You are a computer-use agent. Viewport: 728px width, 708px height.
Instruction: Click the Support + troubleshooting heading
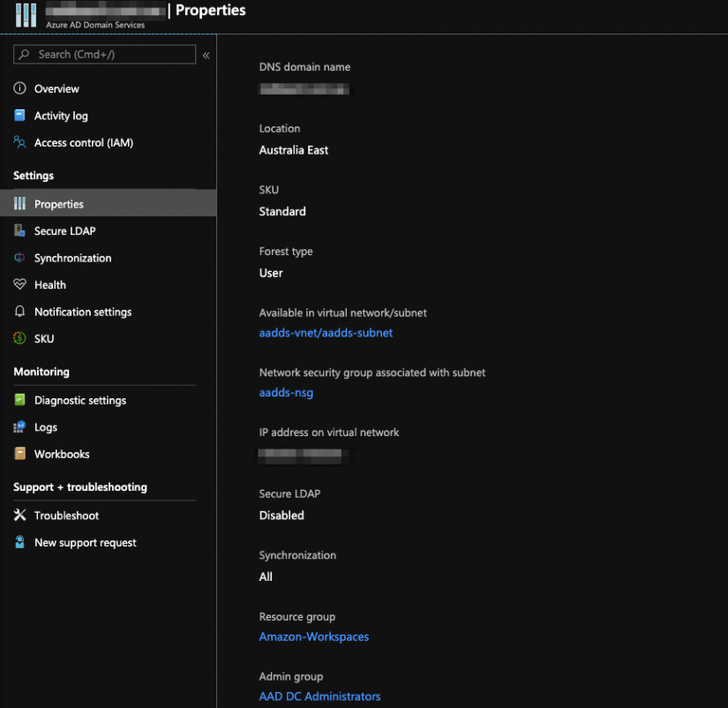(x=80, y=487)
